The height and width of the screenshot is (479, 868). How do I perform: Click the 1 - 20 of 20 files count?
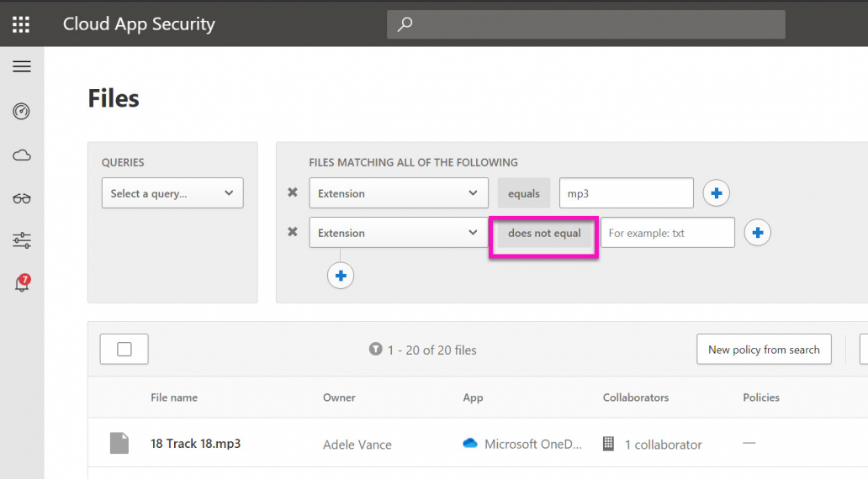(x=431, y=350)
